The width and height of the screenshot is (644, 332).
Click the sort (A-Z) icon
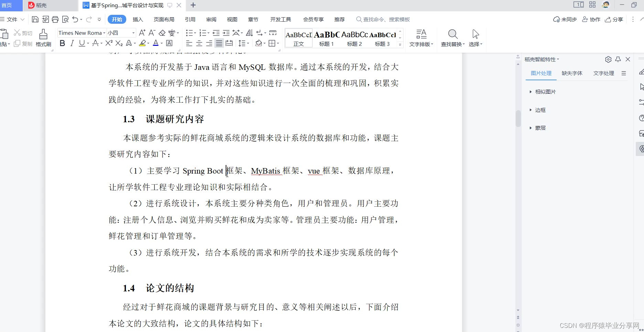click(250, 33)
